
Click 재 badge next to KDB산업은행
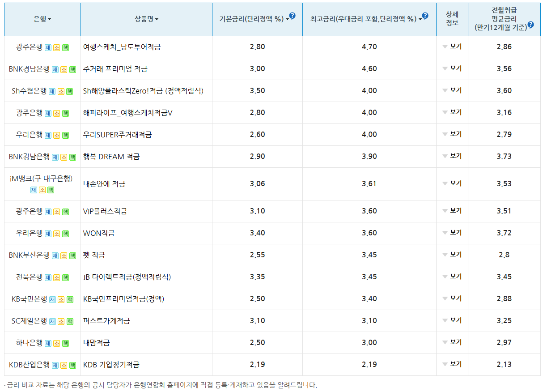click(x=55, y=365)
